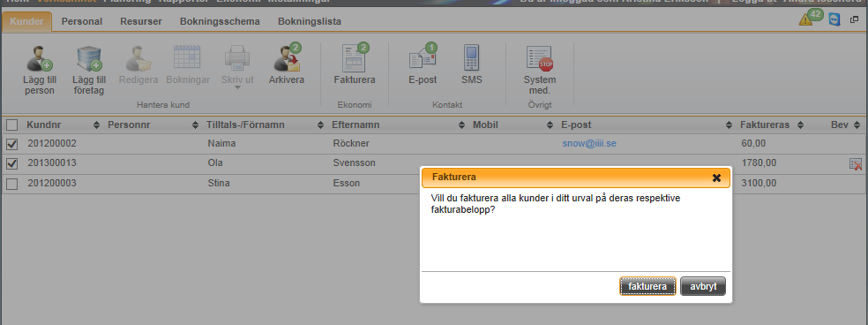The image size is (868, 325).
Task: Click the crossed-out invoice icon on Svensson row
Action: [856, 163]
